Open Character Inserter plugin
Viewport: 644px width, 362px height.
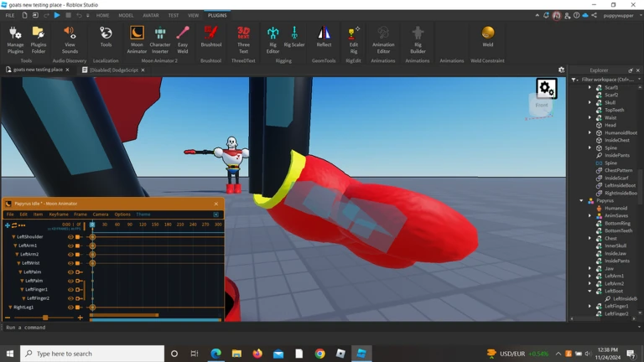pyautogui.click(x=160, y=40)
